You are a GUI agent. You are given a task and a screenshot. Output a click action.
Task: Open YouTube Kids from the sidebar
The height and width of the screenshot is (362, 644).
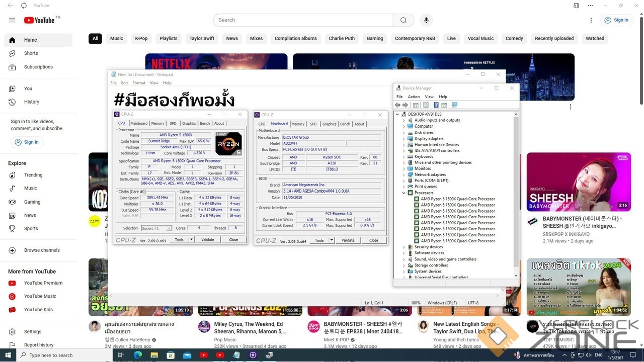pyautogui.click(x=38, y=310)
